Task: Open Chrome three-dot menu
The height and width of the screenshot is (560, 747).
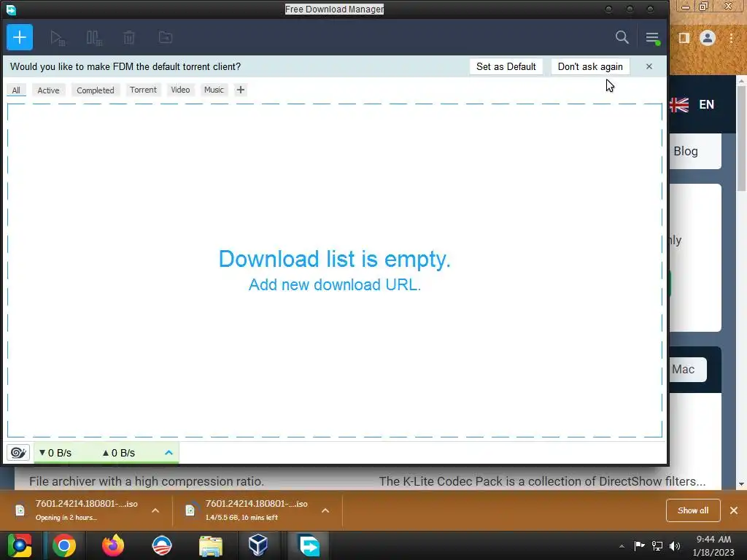Action: (731, 38)
